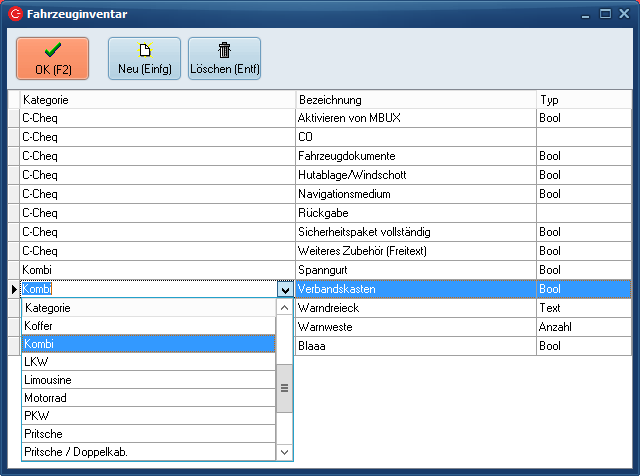The width and height of the screenshot is (640, 476).
Task: Select LKW in the dropdown list
Action: [148, 362]
